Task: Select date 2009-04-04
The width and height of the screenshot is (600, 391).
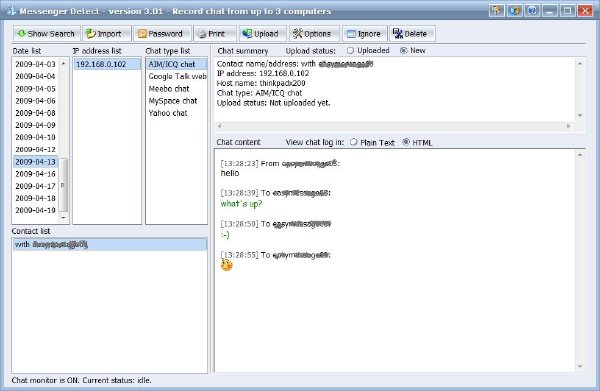Action: click(35, 77)
